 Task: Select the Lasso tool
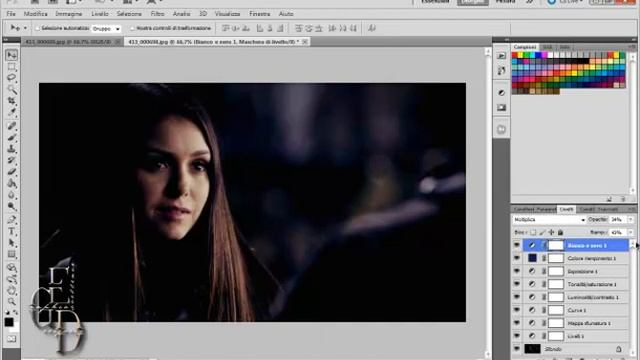(x=12, y=78)
